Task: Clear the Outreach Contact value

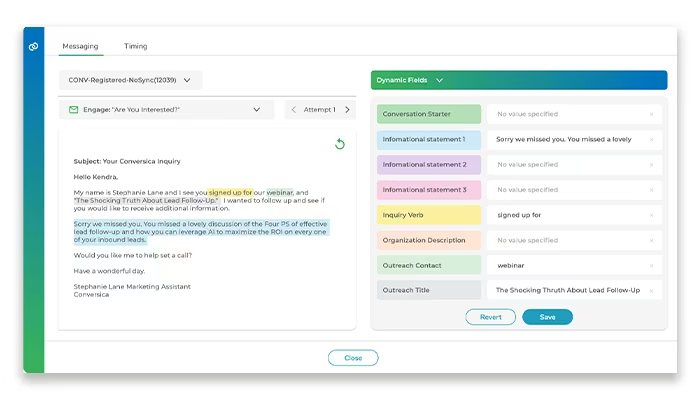Action: 651,266
